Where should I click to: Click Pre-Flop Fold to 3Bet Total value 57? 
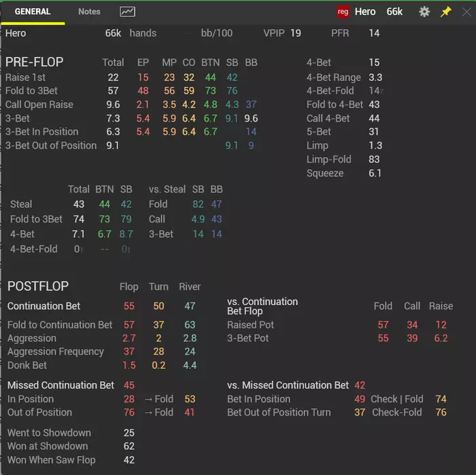click(x=113, y=90)
